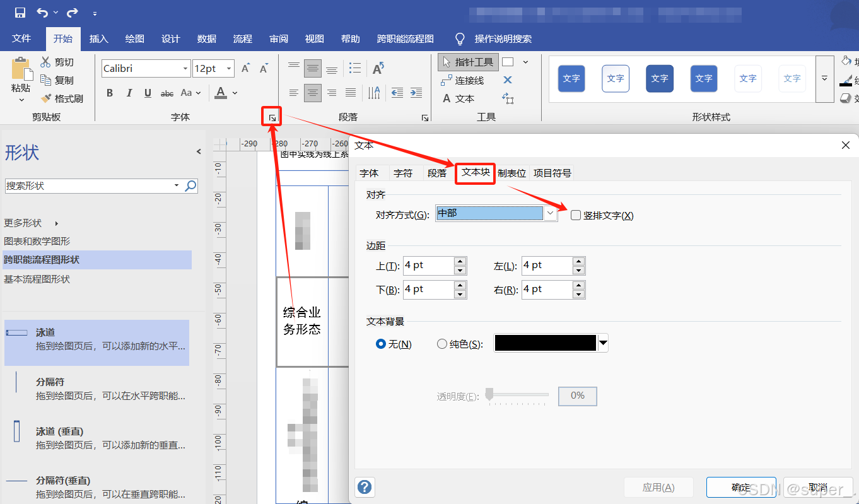Open the 字体 dialog launcher icon

[x=271, y=117]
